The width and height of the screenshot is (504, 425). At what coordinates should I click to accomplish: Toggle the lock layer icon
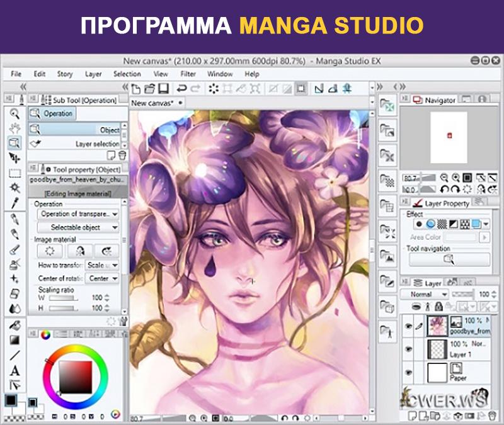tap(438, 307)
